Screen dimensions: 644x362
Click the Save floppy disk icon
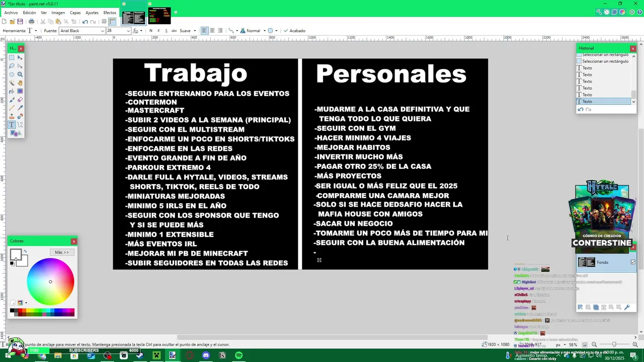[x=20, y=22]
